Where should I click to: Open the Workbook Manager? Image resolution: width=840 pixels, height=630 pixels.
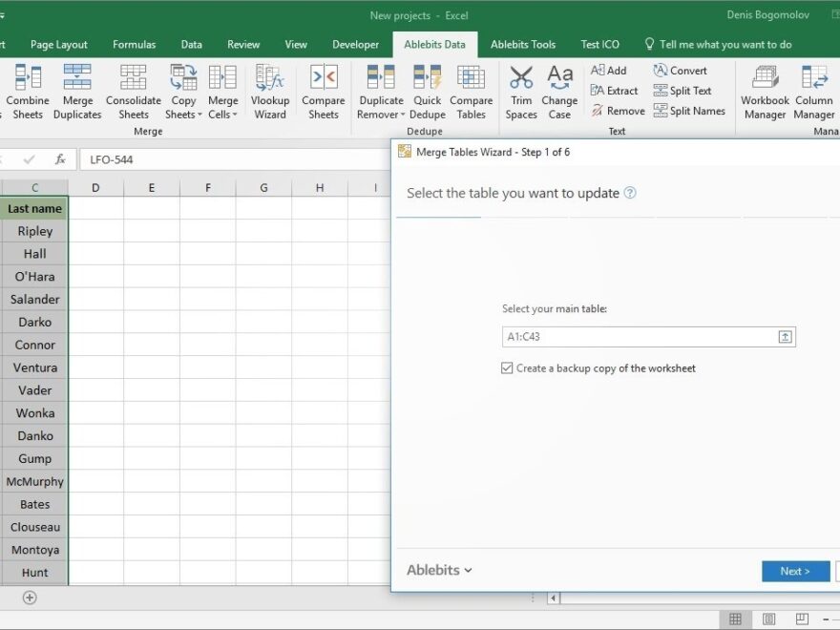pos(764,91)
